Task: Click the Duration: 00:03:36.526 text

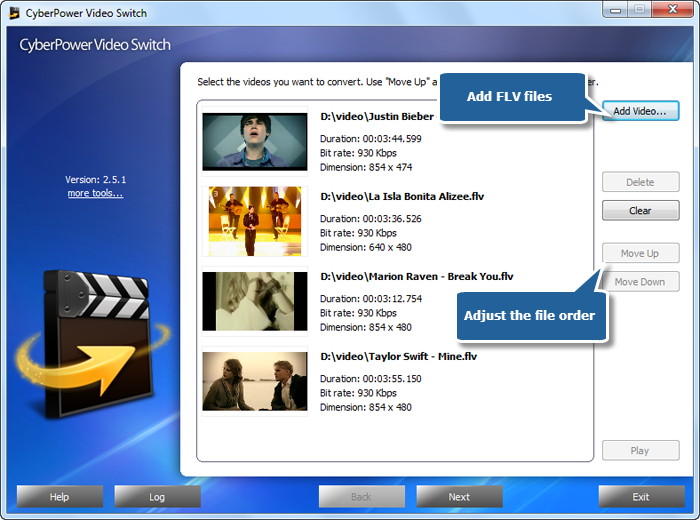Action: (371, 218)
